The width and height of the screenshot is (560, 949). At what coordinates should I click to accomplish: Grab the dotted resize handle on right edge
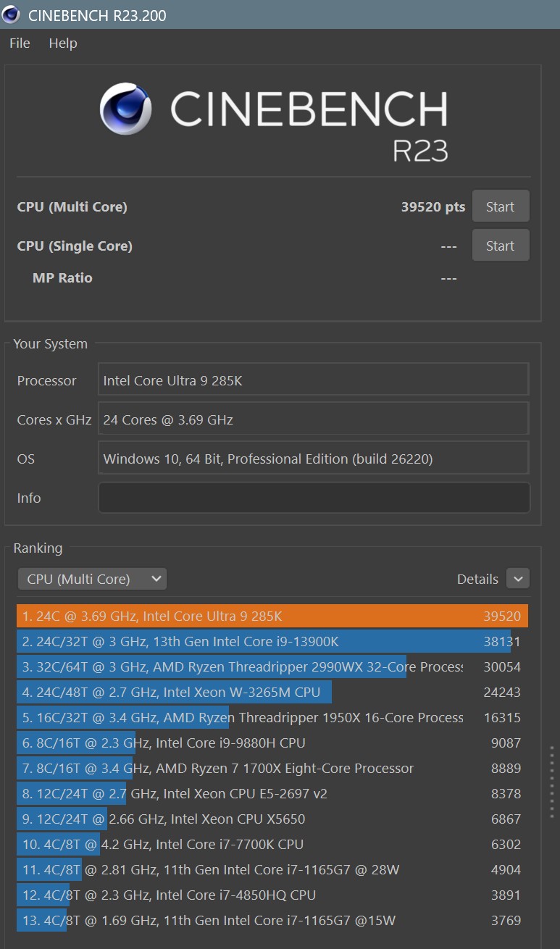[552, 782]
